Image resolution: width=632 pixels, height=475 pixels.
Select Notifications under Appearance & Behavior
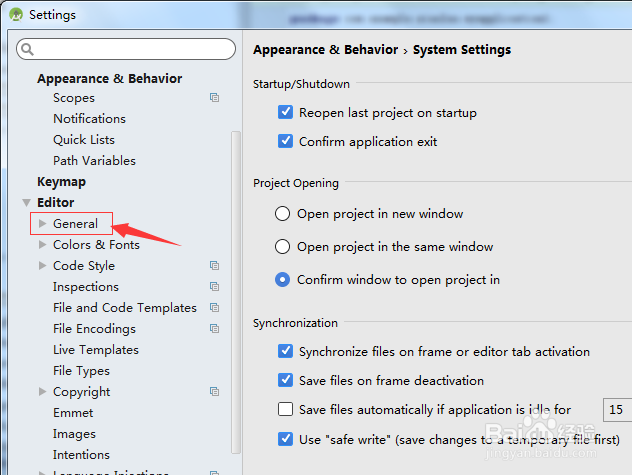89,119
